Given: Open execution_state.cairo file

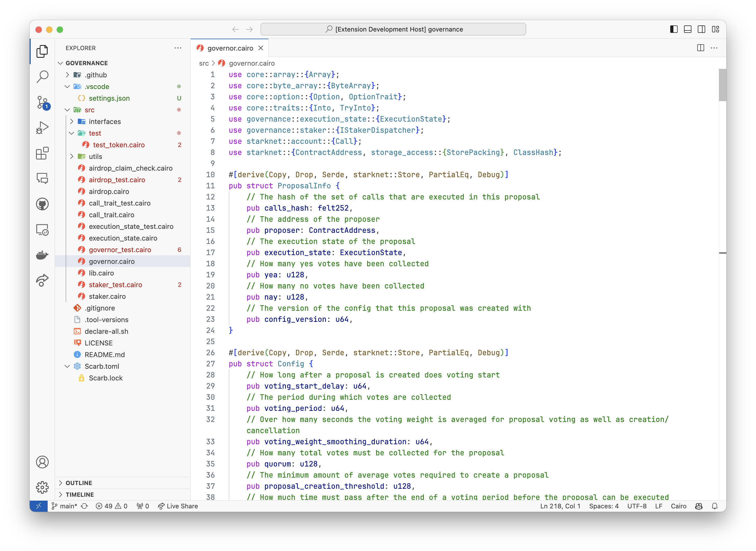Looking at the screenshot, I should tap(123, 238).
